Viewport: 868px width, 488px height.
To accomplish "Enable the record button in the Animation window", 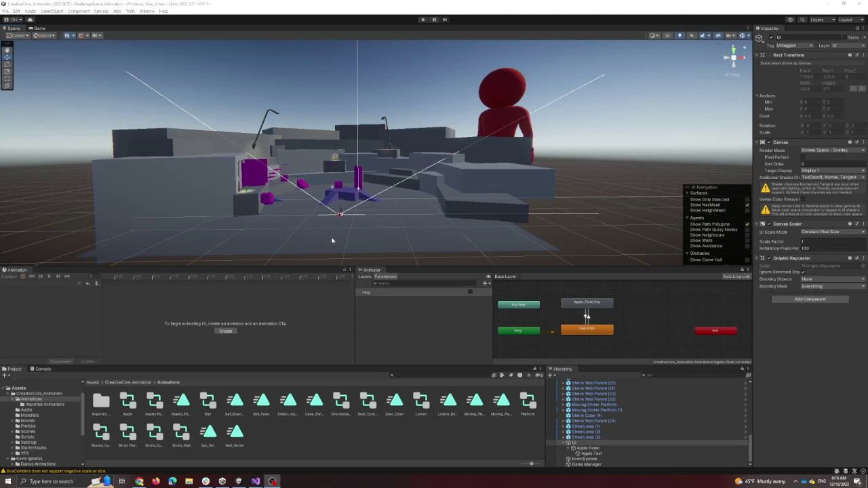I will click(x=23, y=277).
